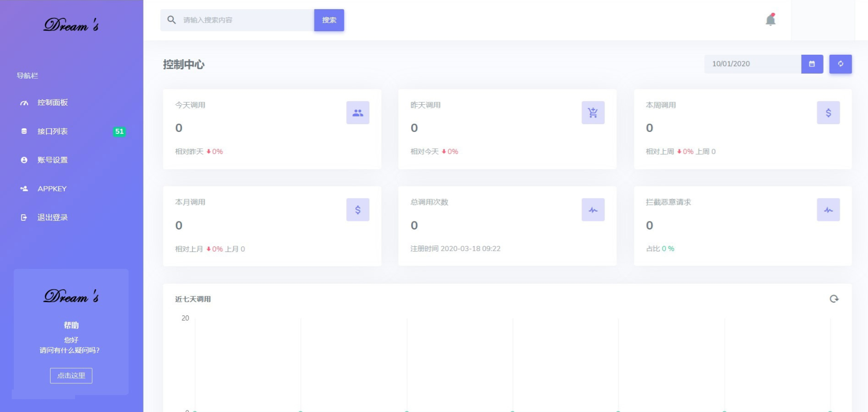
Task: Click the 点击这里 help button
Action: pyautogui.click(x=71, y=376)
